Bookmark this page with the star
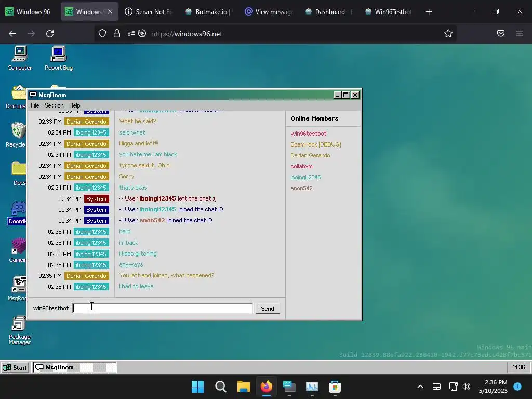This screenshot has height=399, width=532. pos(448,34)
